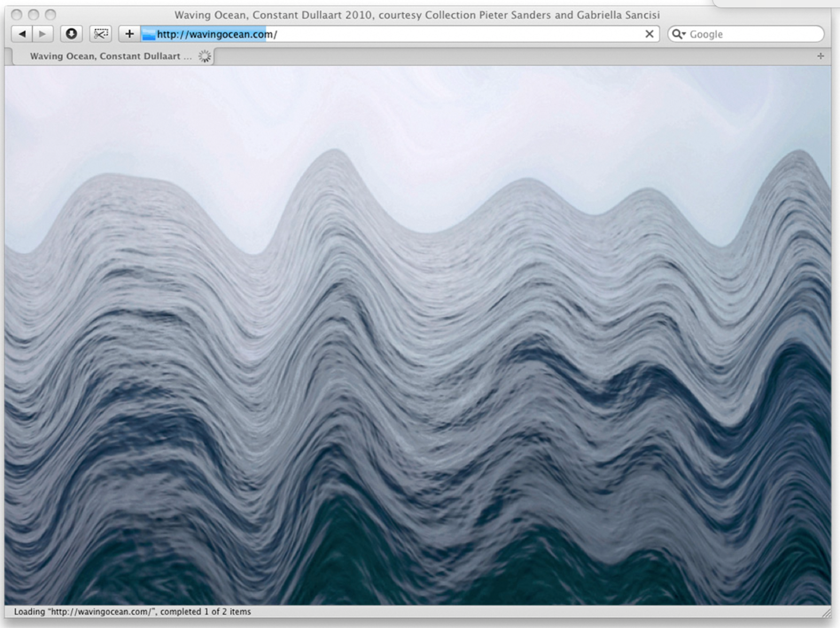This screenshot has width=840, height=628.
Task: Minimize the browser window
Action: (x=33, y=14)
